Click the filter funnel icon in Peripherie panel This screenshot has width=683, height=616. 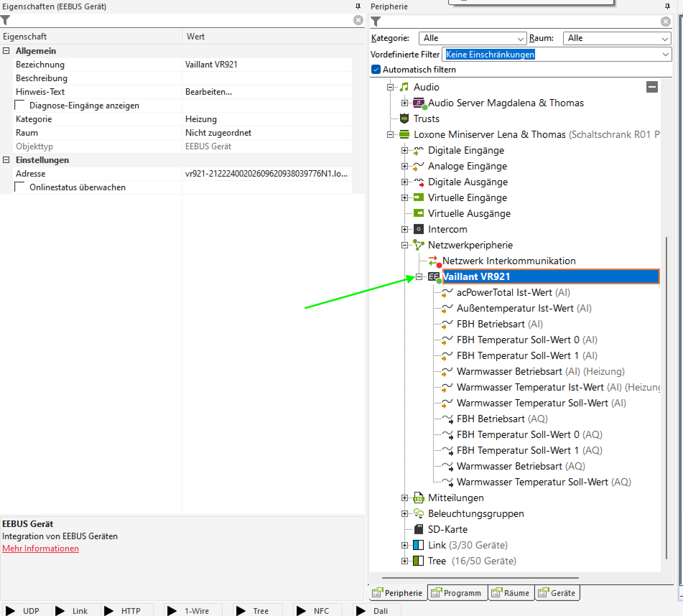click(376, 22)
